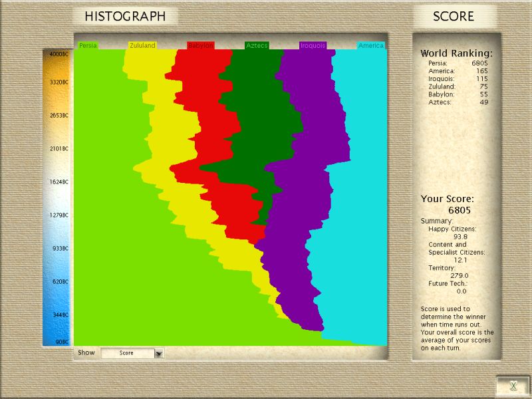Click the SCORE panel title
Viewport: 532px width, 399px height.
(454, 16)
